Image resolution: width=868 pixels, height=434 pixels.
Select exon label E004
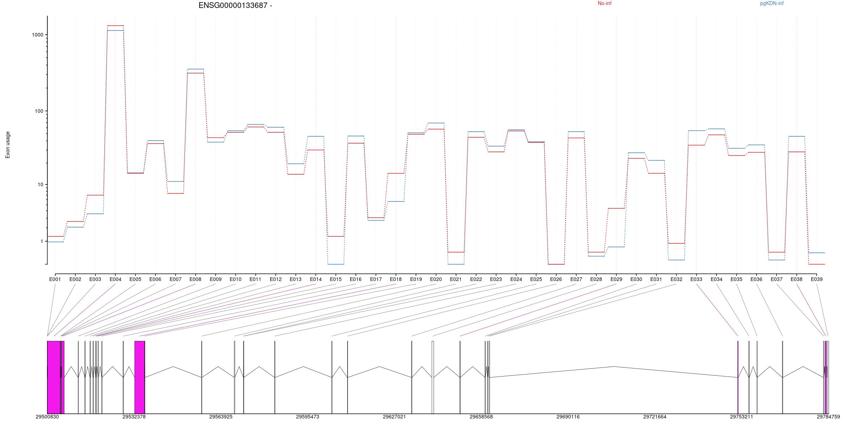115,279
